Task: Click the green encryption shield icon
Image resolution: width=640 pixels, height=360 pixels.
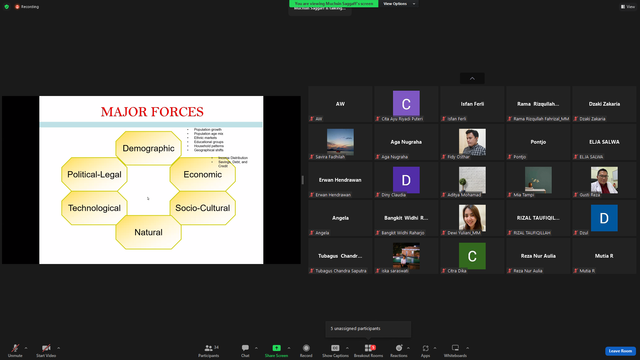Action: click(x=7, y=7)
